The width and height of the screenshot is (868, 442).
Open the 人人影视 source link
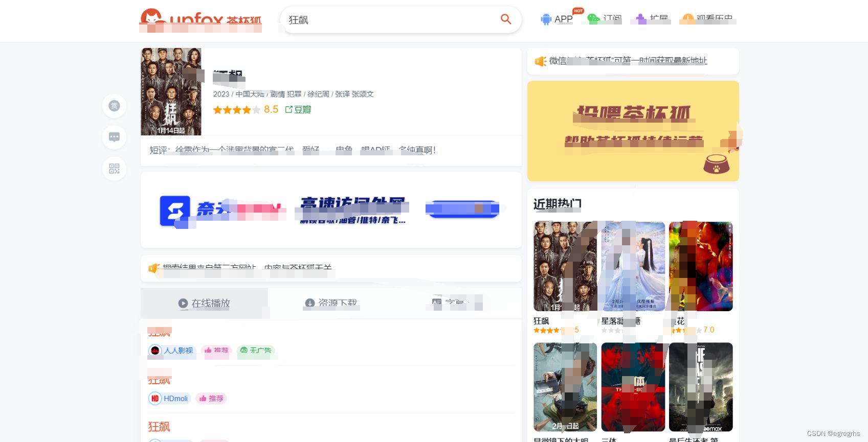(x=172, y=351)
